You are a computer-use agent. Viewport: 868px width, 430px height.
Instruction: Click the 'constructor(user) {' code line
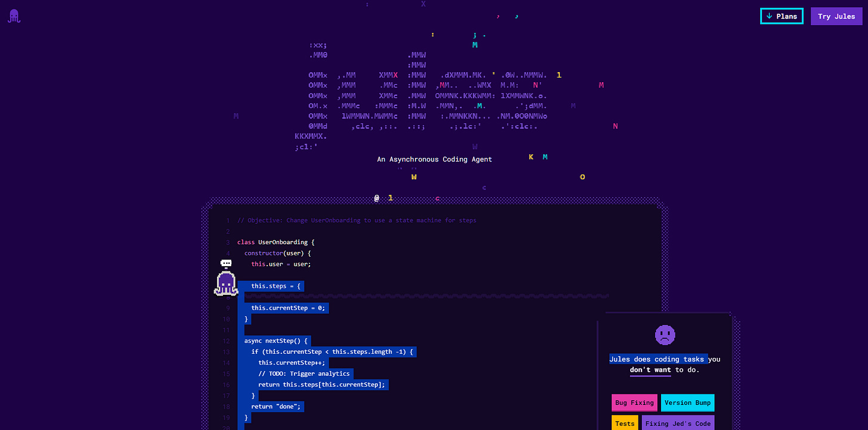(x=279, y=253)
